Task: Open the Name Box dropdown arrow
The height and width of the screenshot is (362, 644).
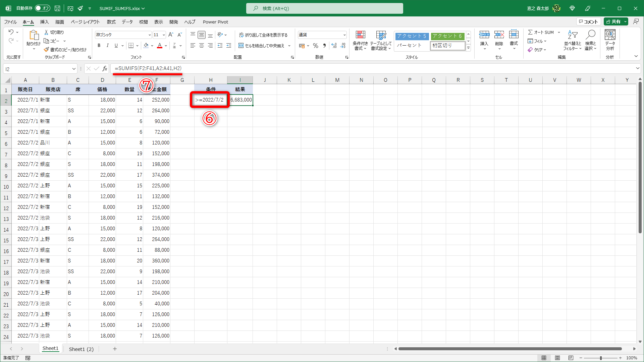Action: (74, 69)
